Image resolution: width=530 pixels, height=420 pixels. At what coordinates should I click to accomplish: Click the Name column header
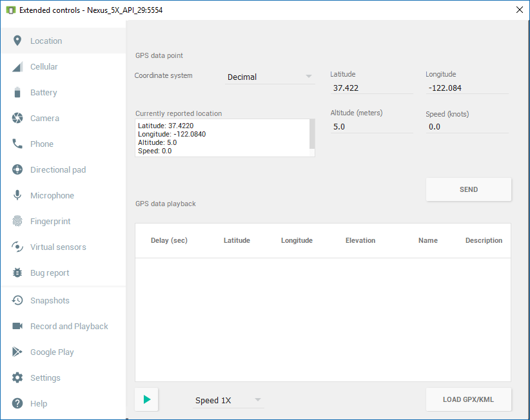[428, 240]
